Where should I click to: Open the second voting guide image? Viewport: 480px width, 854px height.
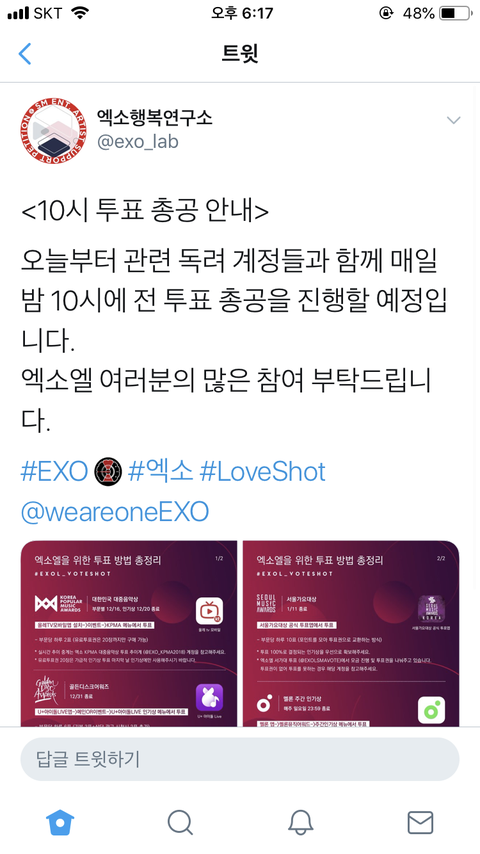click(351, 633)
